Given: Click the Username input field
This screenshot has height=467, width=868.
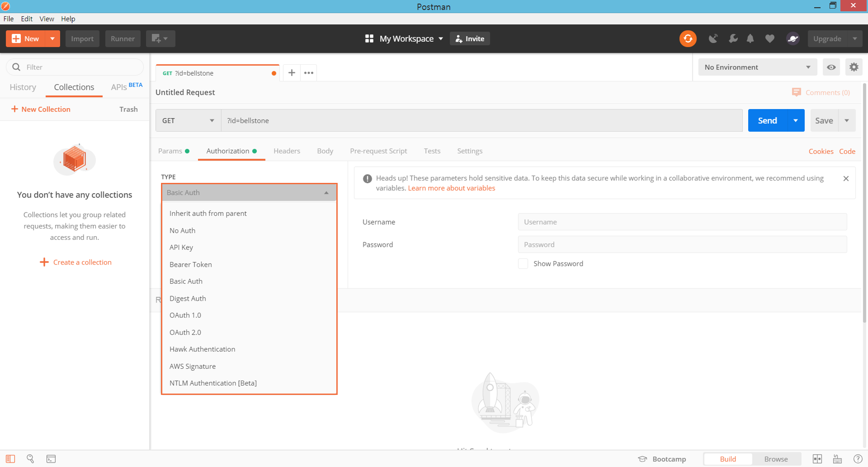Looking at the screenshot, I should pos(682,222).
